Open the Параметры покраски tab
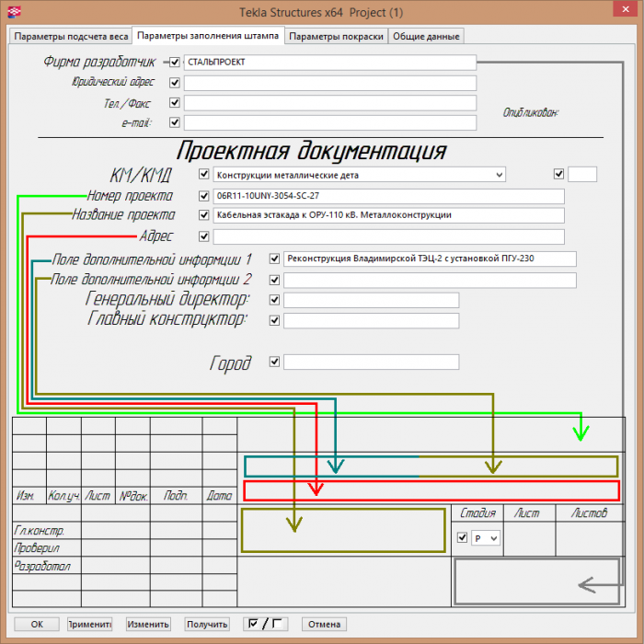The image size is (644, 644). [336, 37]
